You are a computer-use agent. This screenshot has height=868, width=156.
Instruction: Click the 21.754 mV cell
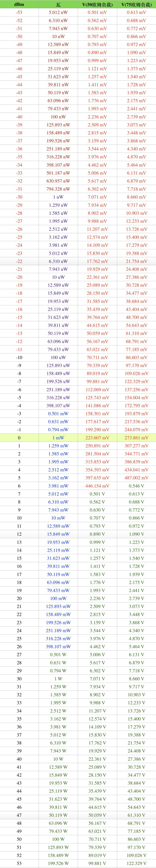pos(136,261)
